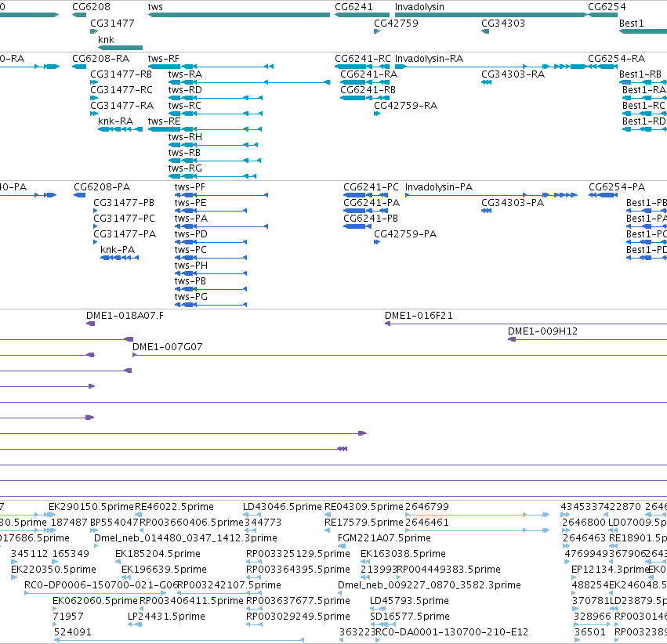
Task: Select EST FGM221A07.5prime
Action: point(384,538)
